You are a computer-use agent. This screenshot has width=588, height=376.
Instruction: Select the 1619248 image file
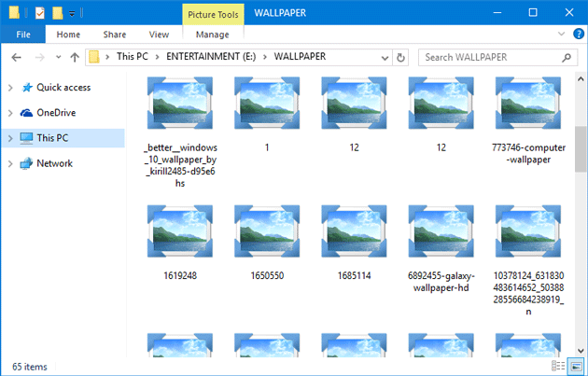pos(180,243)
